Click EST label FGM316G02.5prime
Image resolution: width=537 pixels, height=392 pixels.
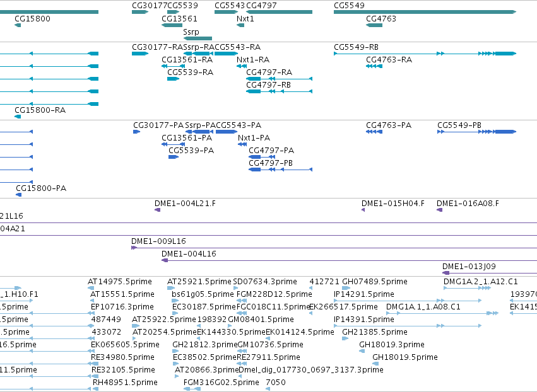(x=221, y=383)
